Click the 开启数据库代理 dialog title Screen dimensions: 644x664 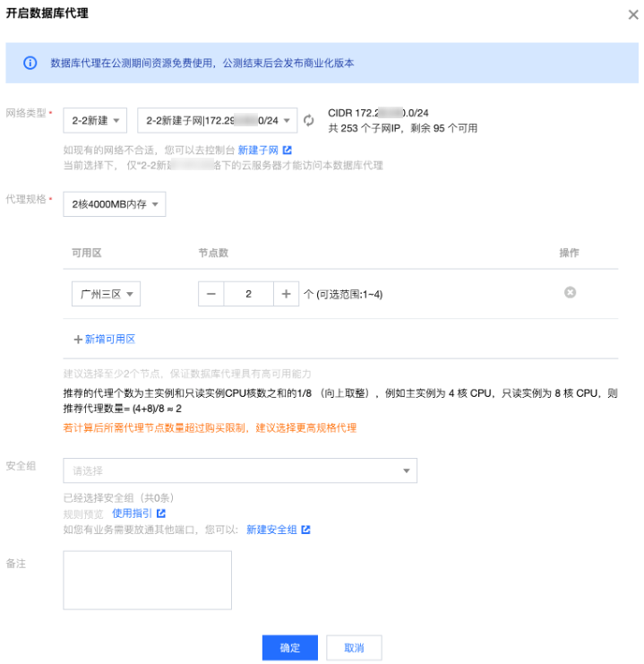[47, 13]
